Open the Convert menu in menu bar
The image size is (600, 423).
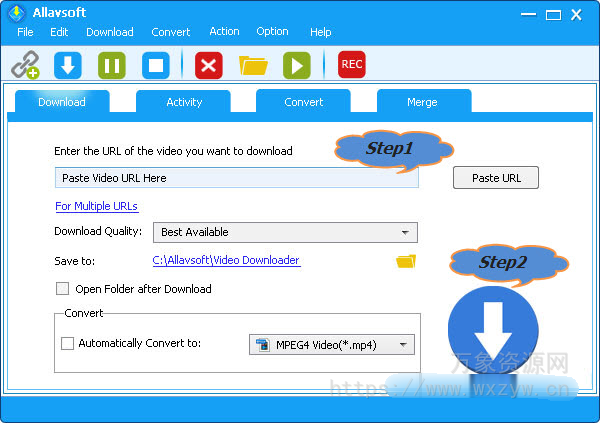click(x=171, y=32)
